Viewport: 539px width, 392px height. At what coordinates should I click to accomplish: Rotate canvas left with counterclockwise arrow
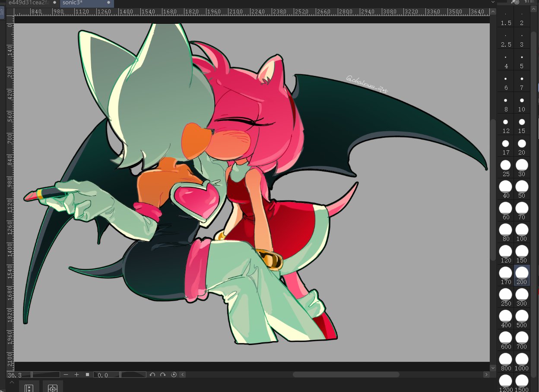(152, 375)
